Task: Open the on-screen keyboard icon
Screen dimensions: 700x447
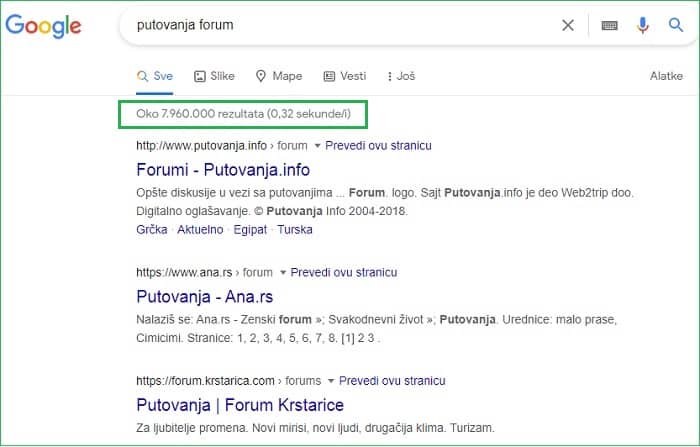Action: tap(609, 25)
